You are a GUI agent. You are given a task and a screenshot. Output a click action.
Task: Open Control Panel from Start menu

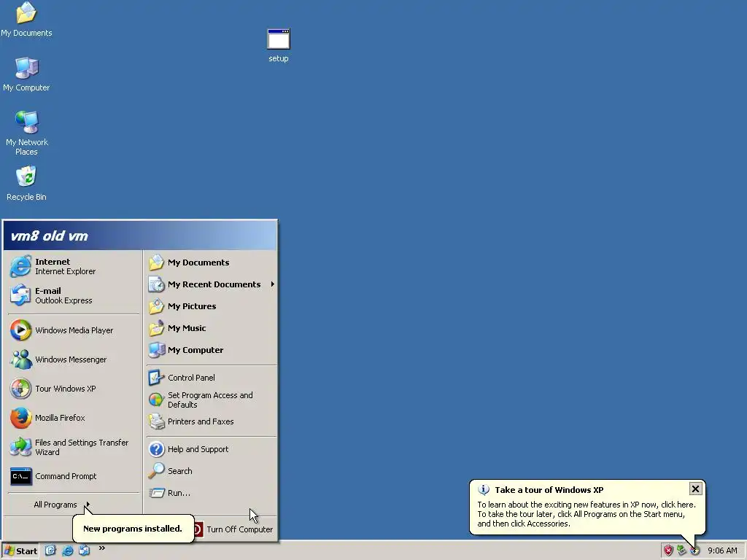pyautogui.click(x=211, y=378)
